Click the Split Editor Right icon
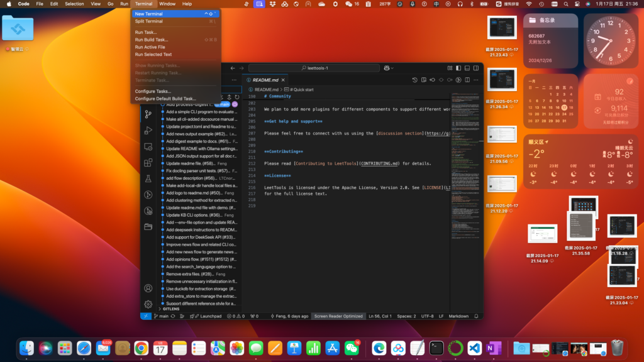Image resolution: width=644 pixels, height=362 pixels. (467, 80)
